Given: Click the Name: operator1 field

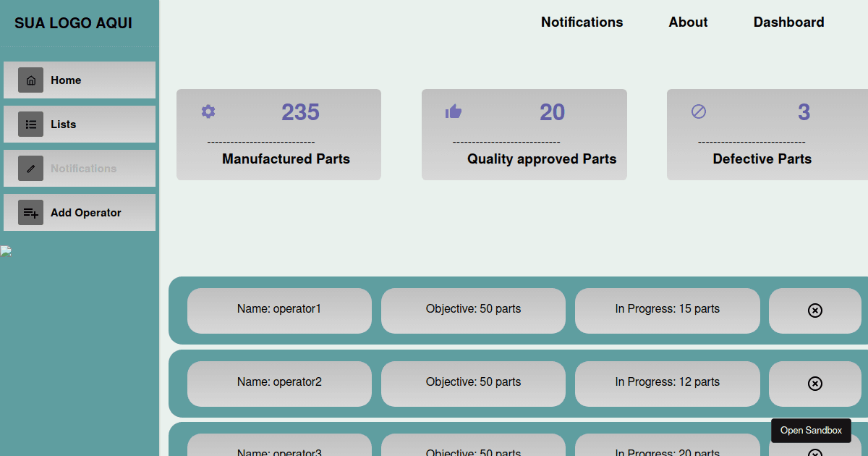Looking at the screenshot, I should 279,309.
